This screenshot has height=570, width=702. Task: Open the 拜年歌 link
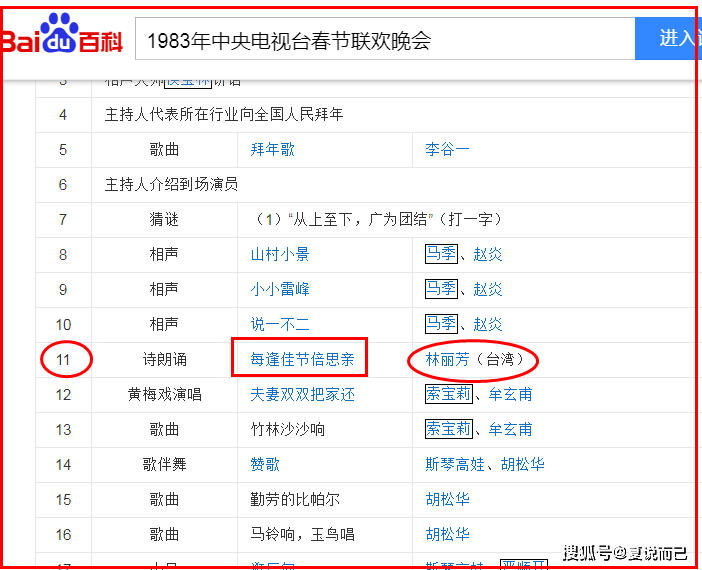[x=272, y=149]
